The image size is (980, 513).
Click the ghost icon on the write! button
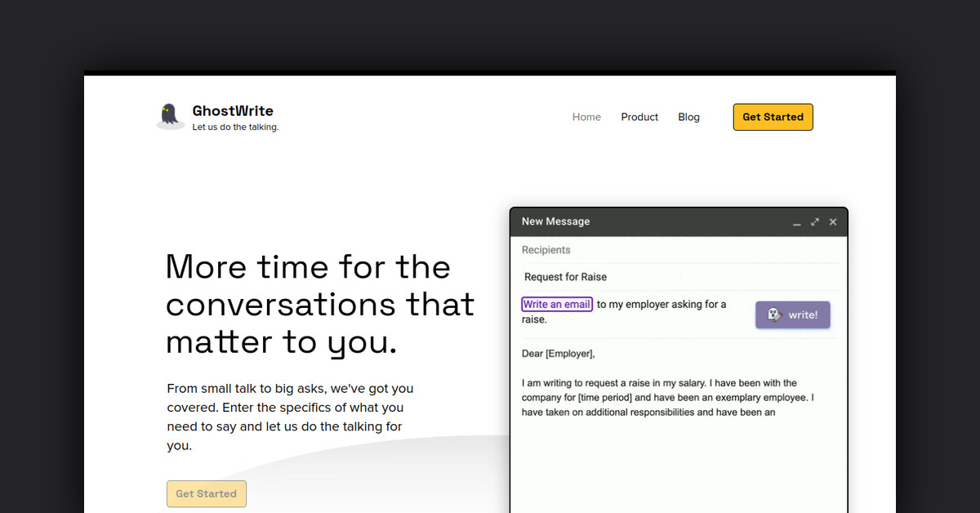tap(775, 315)
